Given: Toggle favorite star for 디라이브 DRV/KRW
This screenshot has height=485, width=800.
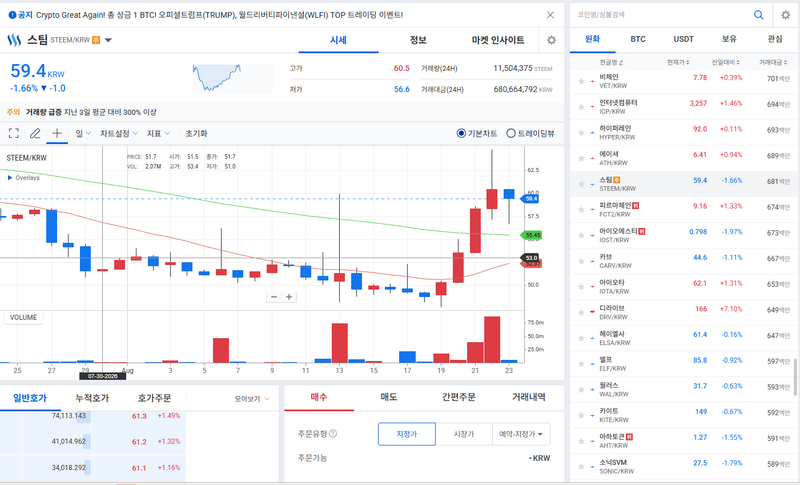Looking at the screenshot, I should 581,312.
